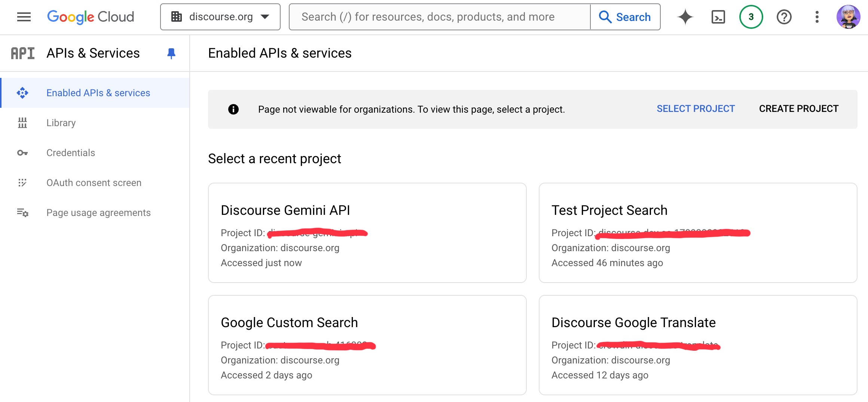868x402 pixels.
Task: Click the SELECT PROJECT link
Action: [696, 109]
